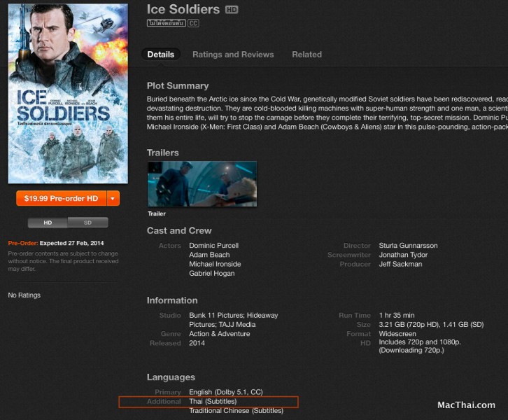Screen dimensions: 508x420
Task: Click the Ice Soldiers title text
Action: click(183, 9)
